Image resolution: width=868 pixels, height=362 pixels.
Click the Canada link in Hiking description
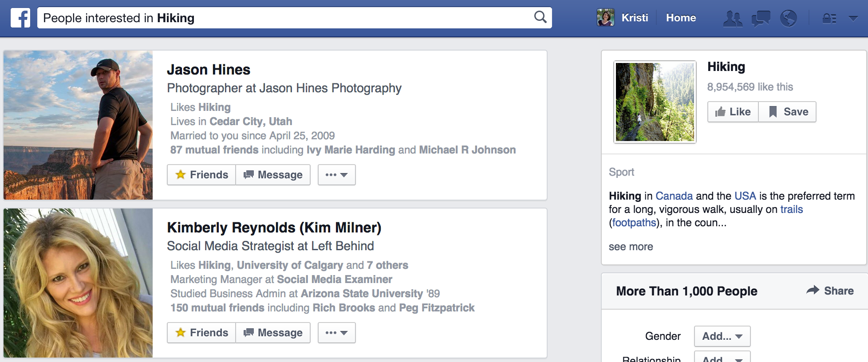[674, 196]
